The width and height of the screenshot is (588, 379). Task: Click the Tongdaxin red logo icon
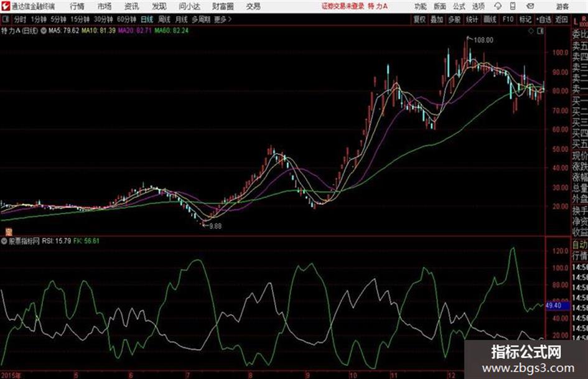click(5, 6)
